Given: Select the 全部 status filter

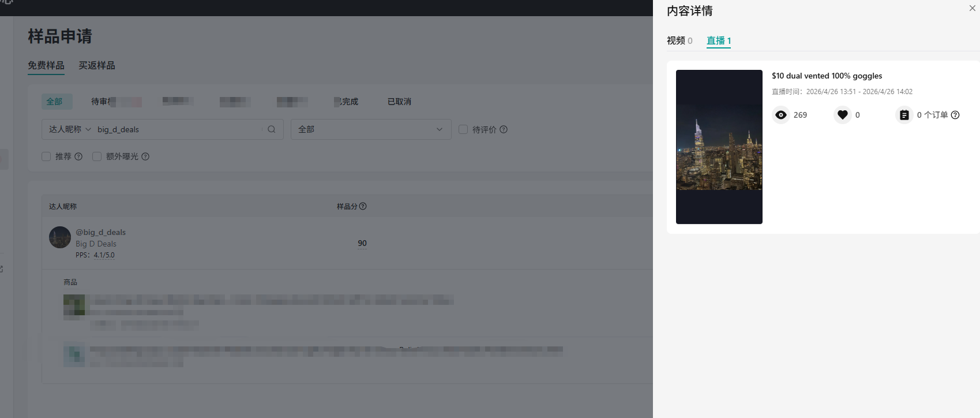Looking at the screenshot, I should pyautogui.click(x=57, y=102).
